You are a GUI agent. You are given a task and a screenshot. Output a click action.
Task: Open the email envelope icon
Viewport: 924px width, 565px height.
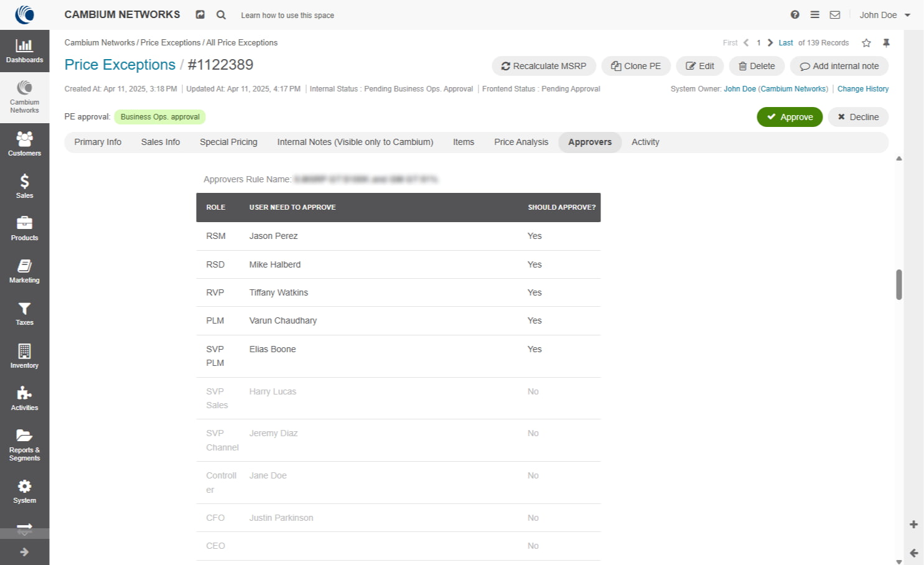pos(835,14)
